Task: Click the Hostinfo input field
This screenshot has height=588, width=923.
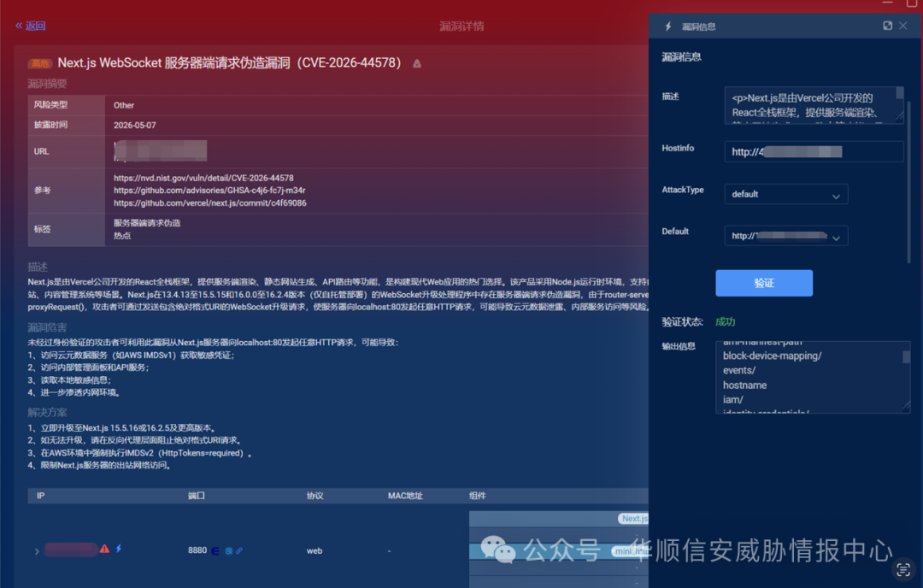Action: coord(814,152)
